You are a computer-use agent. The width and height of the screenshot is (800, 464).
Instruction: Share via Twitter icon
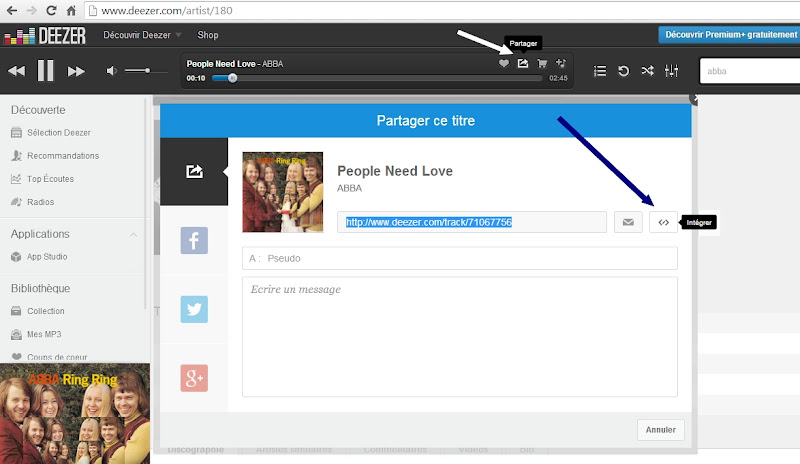(194, 309)
